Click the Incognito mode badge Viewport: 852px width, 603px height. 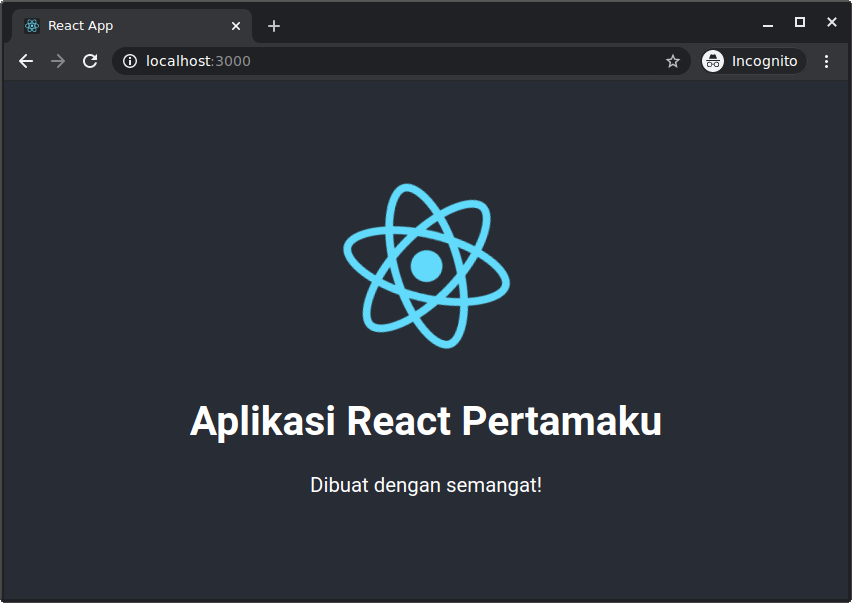click(751, 61)
